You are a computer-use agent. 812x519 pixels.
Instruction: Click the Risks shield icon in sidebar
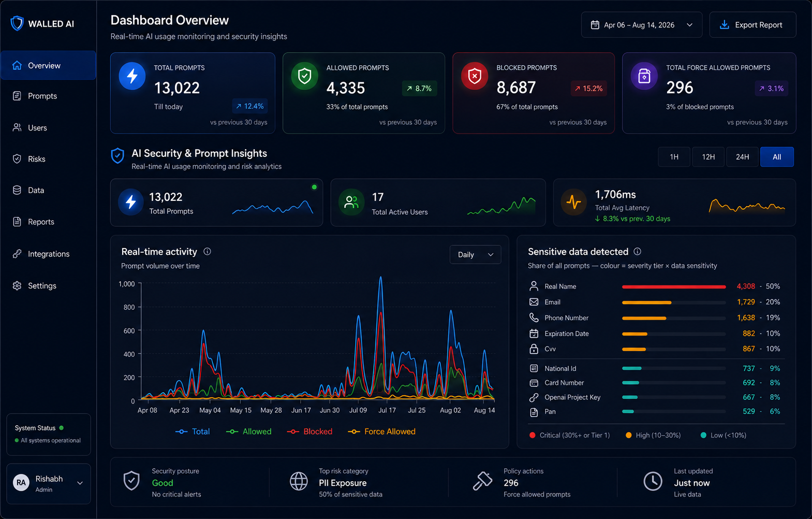17,158
